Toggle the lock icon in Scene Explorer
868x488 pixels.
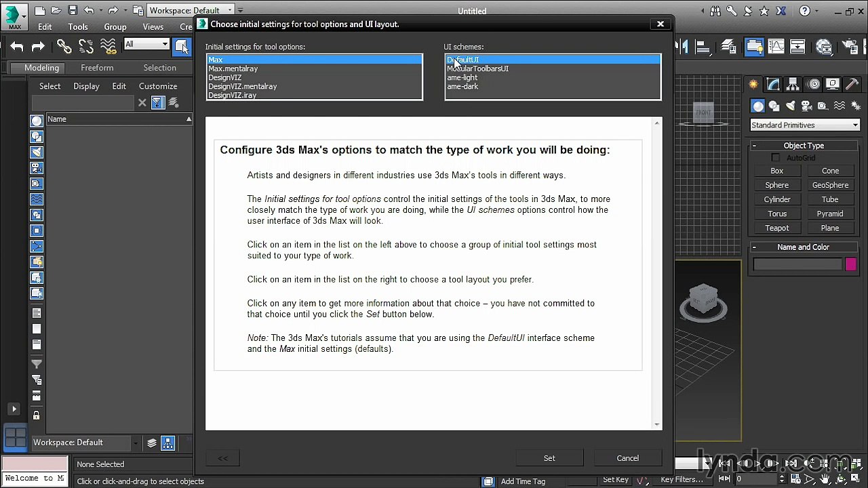tap(37, 415)
